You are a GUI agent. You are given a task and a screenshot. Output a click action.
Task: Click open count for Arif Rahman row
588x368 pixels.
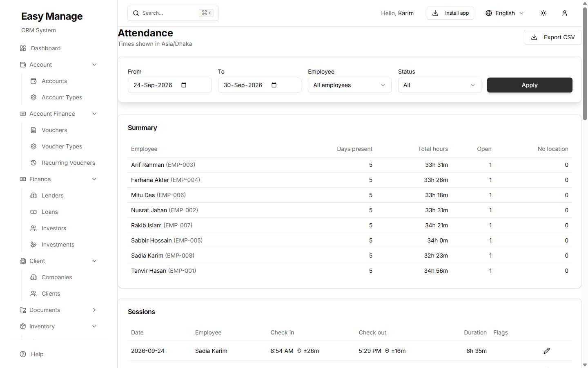[490, 165]
